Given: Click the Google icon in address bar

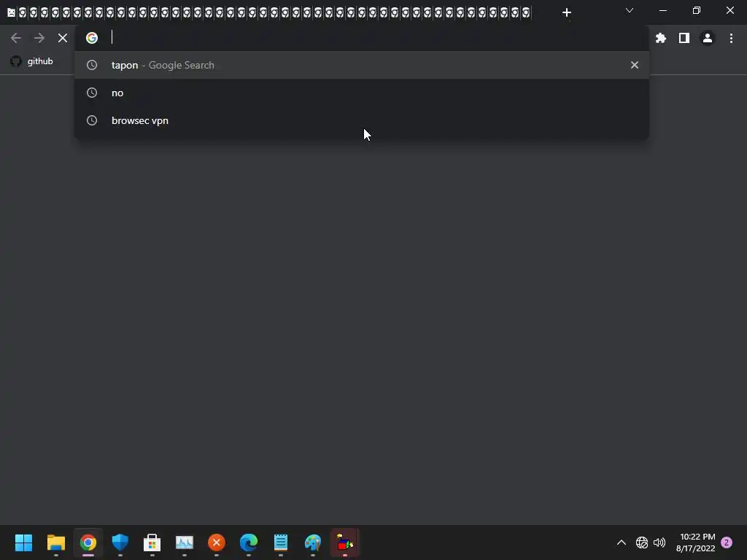Looking at the screenshot, I should pyautogui.click(x=92, y=38).
